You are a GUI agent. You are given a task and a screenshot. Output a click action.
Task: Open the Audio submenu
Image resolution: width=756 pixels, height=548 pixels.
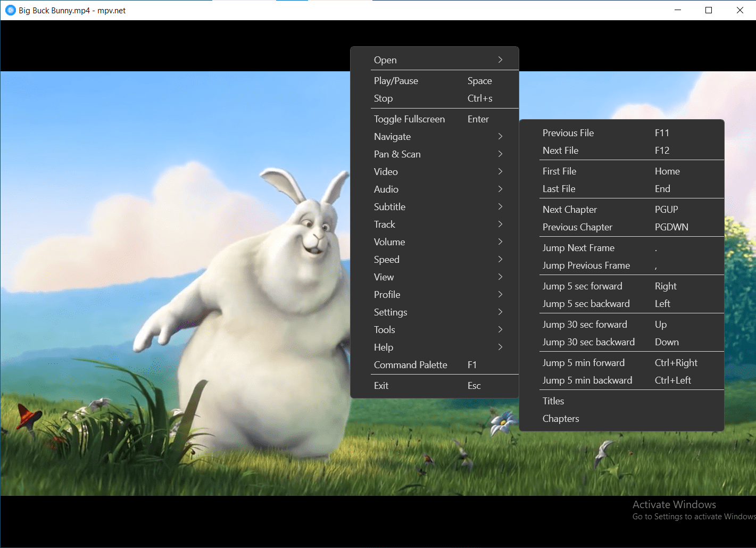pyautogui.click(x=435, y=189)
